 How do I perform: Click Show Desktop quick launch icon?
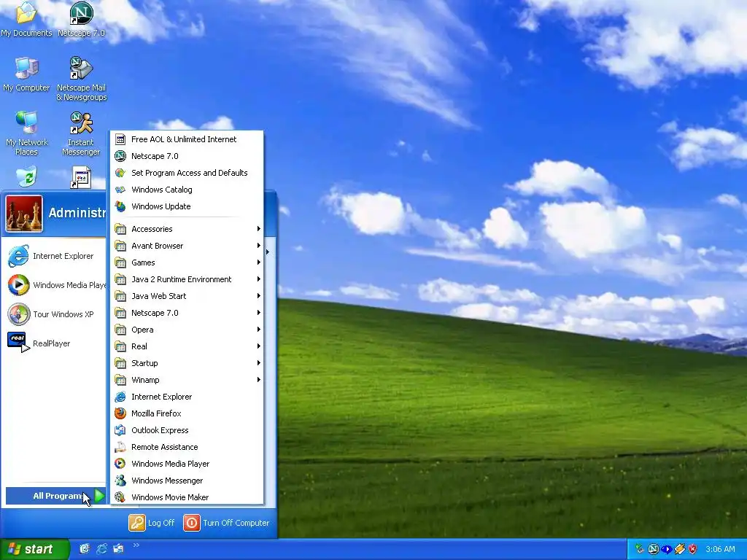click(x=85, y=548)
